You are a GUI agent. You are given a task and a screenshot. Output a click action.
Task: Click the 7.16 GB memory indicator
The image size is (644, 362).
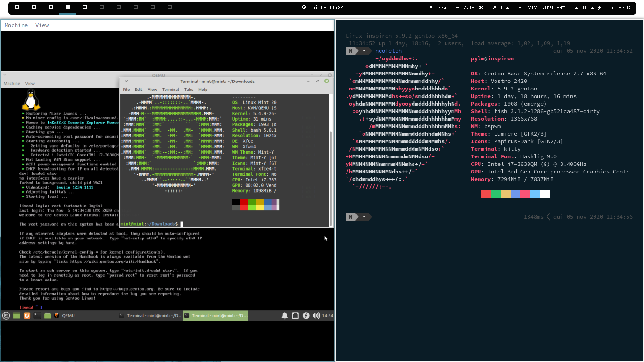[x=469, y=8]
